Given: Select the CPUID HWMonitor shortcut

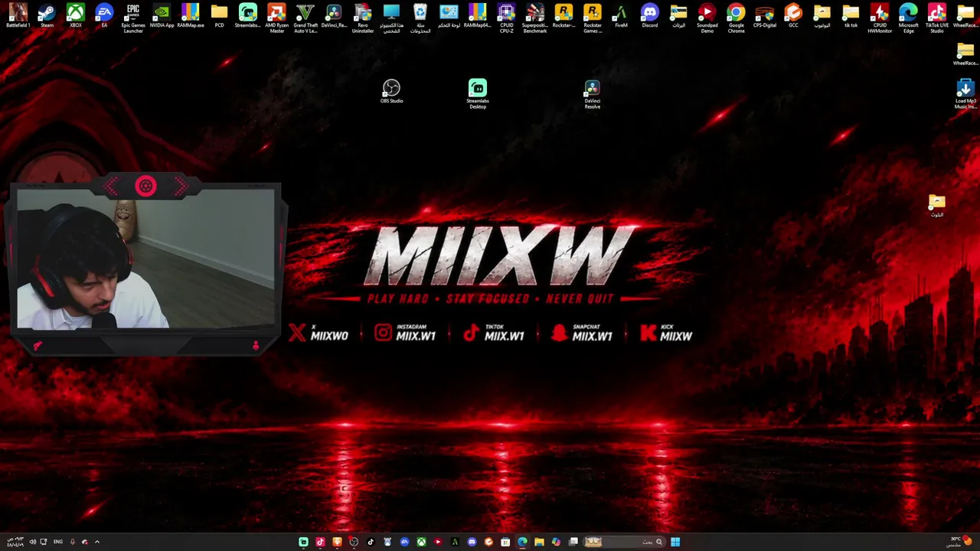Looking at the screenshot, I should tap(880, 18).
